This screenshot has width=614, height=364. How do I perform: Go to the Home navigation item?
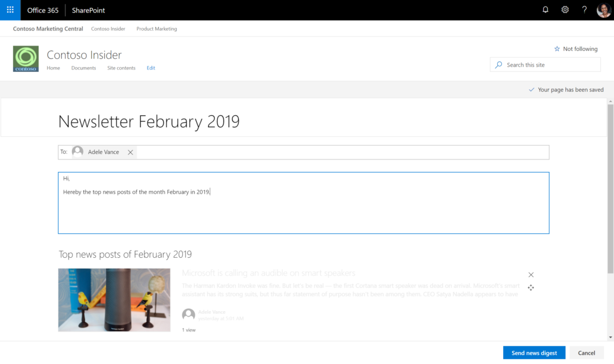53,68
